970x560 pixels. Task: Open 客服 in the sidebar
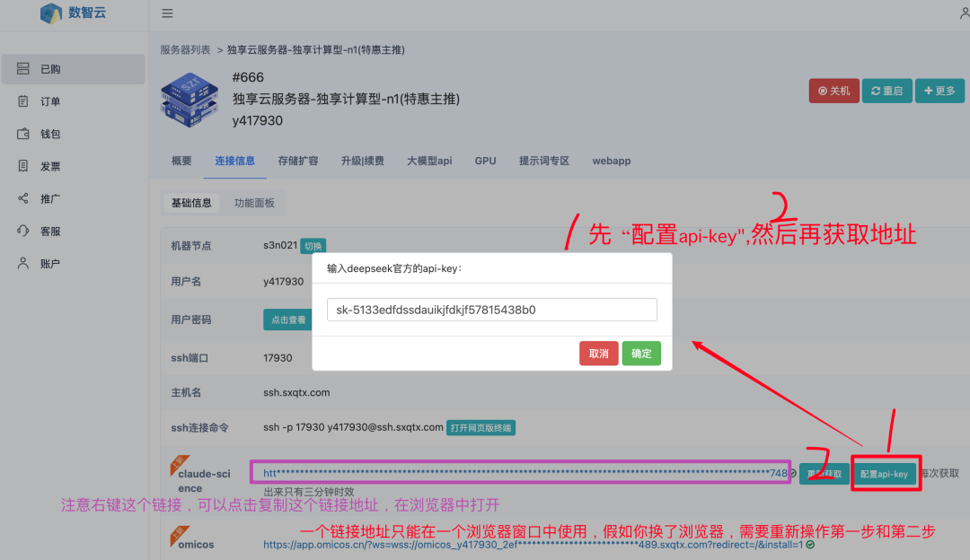tap(73, 232)
